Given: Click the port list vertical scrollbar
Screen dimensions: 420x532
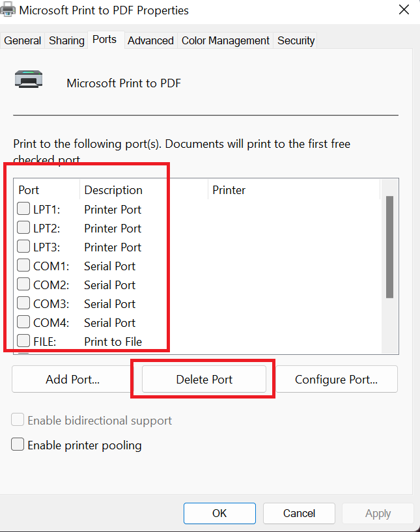Looking at the screenshot, I should coord(389,247).
